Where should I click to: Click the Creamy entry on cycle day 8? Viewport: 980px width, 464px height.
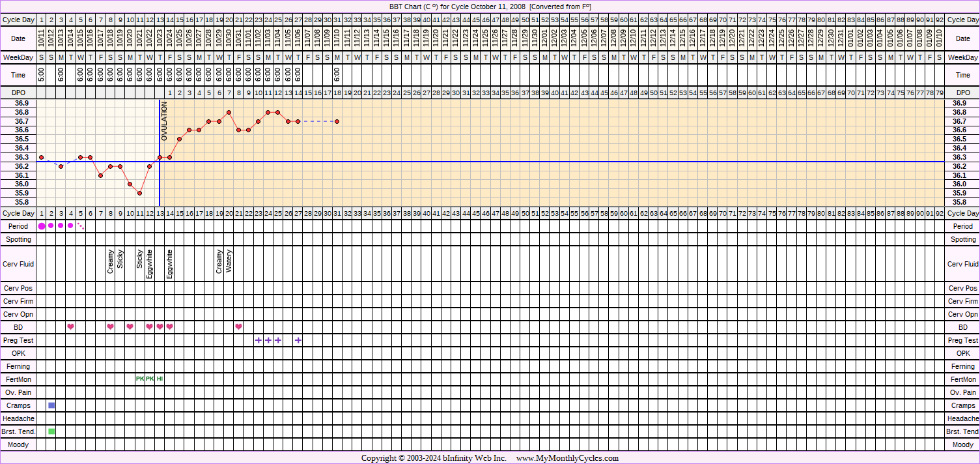(110, 261)
